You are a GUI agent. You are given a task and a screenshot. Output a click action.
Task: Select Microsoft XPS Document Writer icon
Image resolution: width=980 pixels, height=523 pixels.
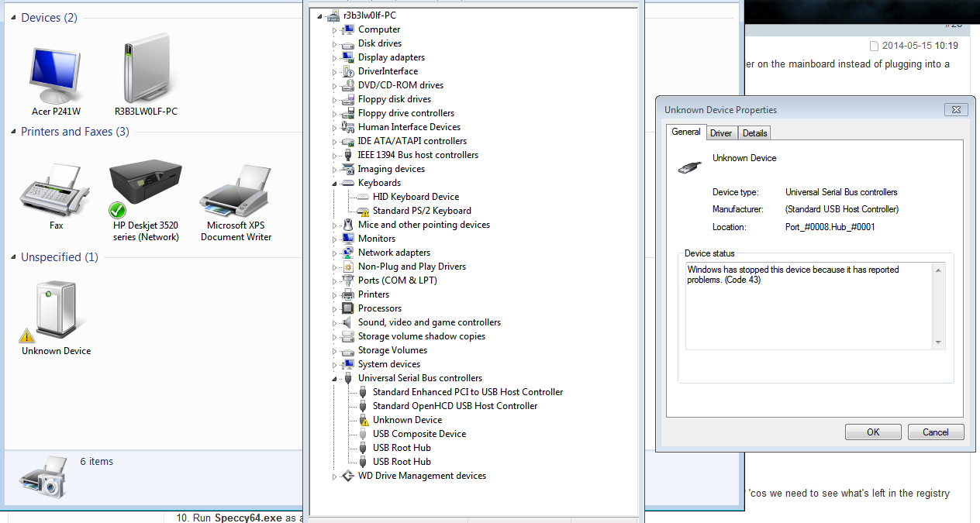point(236,191)
